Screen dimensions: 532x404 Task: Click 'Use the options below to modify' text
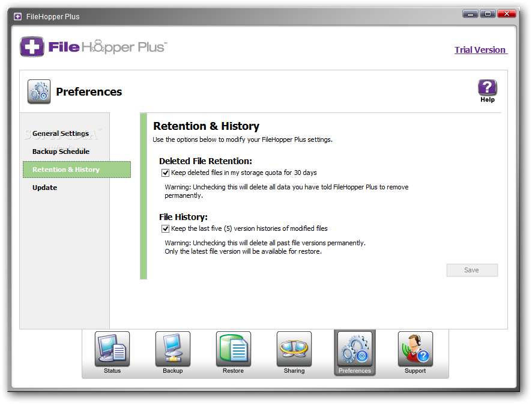click(x=242, y=139)
